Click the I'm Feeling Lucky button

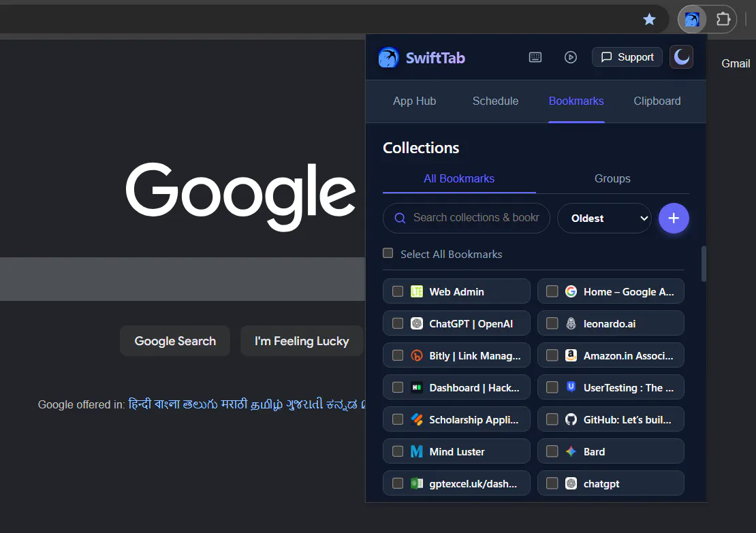[302, 341]
